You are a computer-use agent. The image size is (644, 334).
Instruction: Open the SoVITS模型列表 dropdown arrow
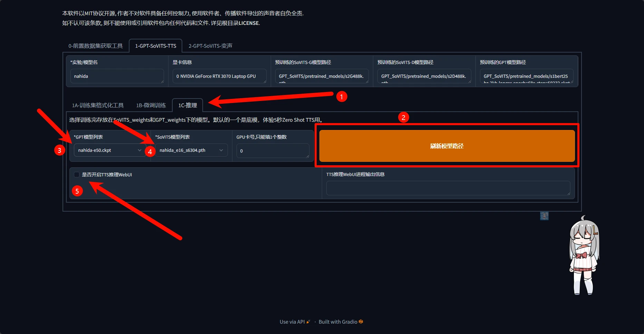(221, 150)
